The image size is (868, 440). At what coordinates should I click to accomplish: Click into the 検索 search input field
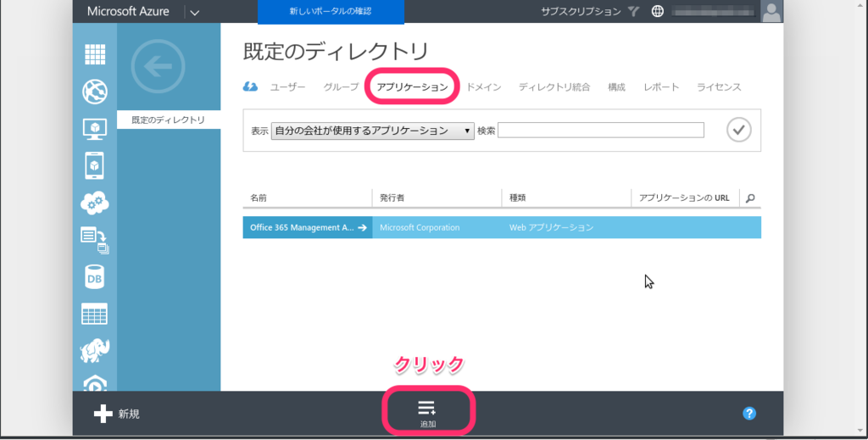(601, 130)
